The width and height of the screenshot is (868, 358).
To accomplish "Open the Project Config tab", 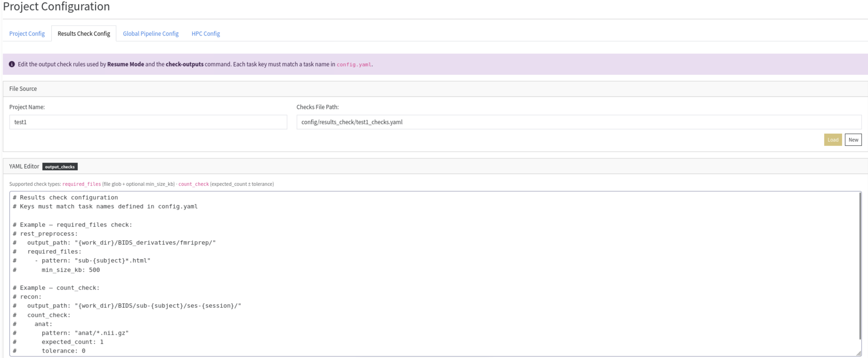I will tap(27, 34).
